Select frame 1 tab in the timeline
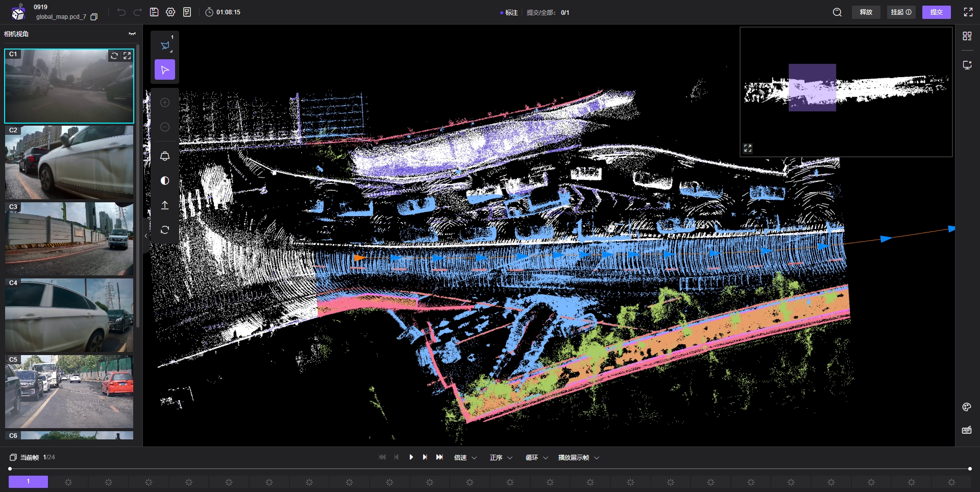980x492 pixels. tap(29, 481)
